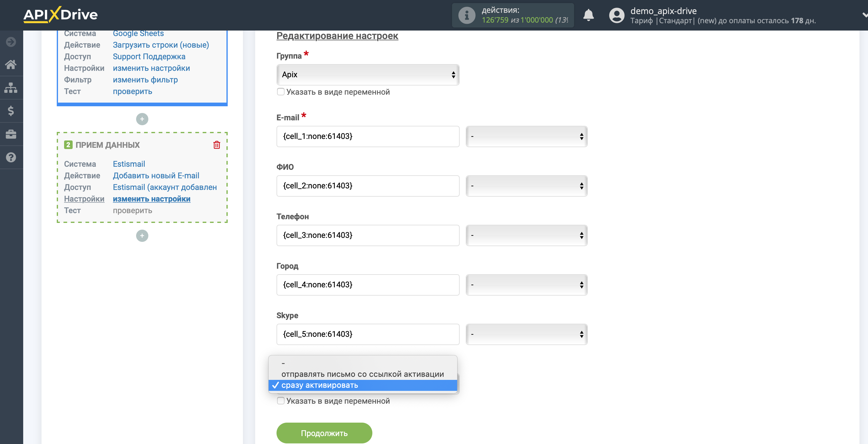Add a step with plus under data receive block
Viewport: 868px width, 444px height.
click(x=142, y=236)
